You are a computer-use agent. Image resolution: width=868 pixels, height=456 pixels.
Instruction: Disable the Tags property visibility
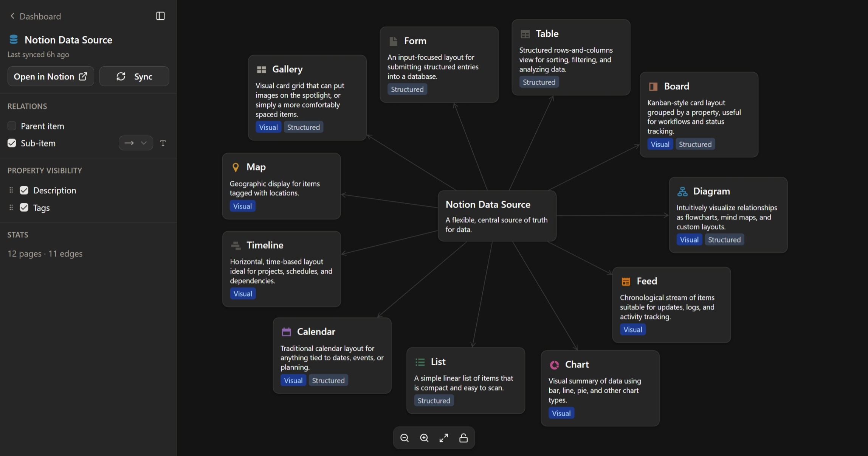[24, 207]
